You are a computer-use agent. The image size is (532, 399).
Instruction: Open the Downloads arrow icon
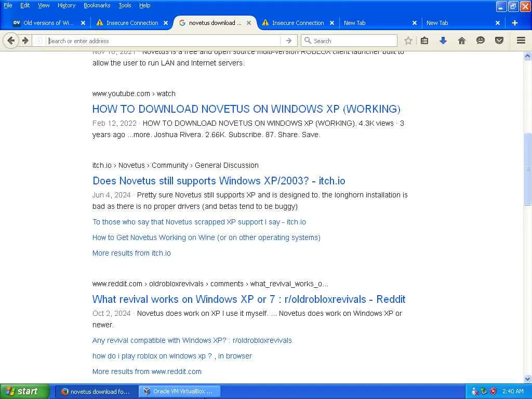(x=443, y=41)
